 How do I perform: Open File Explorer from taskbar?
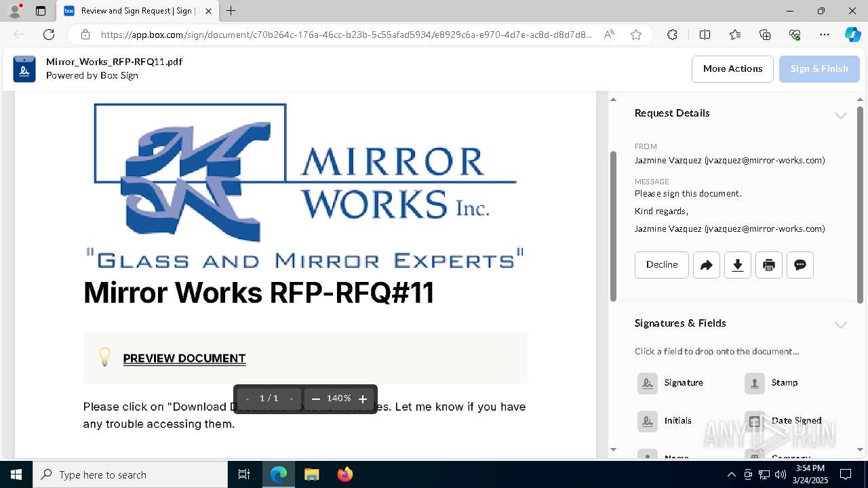(x=311, y=474)
